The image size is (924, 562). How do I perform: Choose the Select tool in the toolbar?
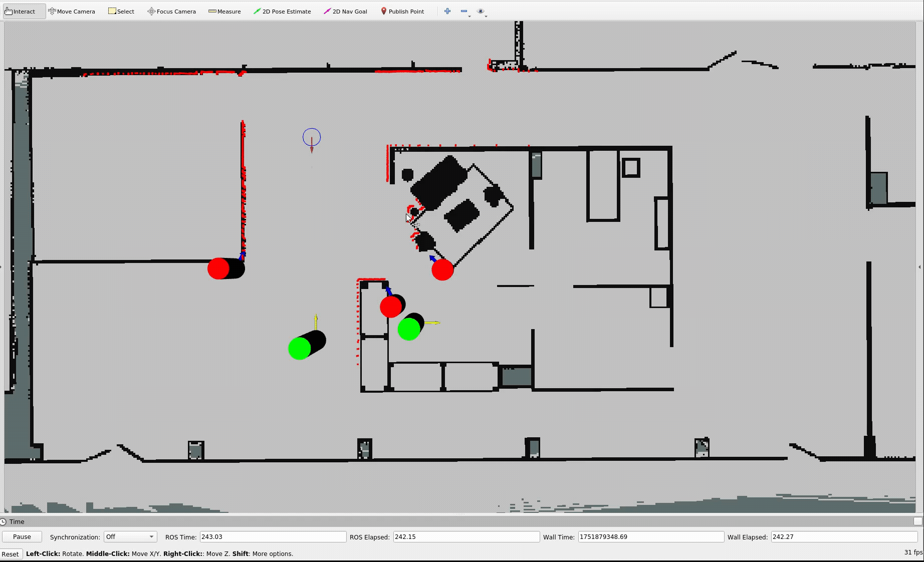121,11
